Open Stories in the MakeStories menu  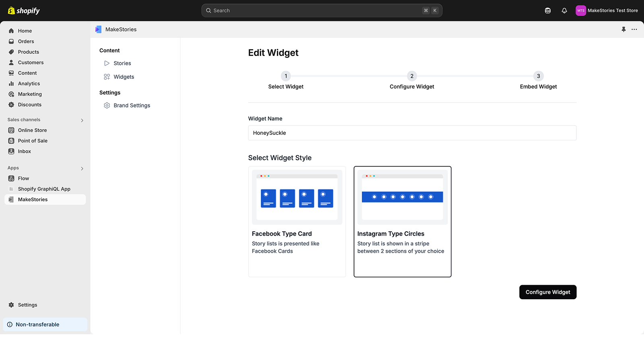point(123,63)
